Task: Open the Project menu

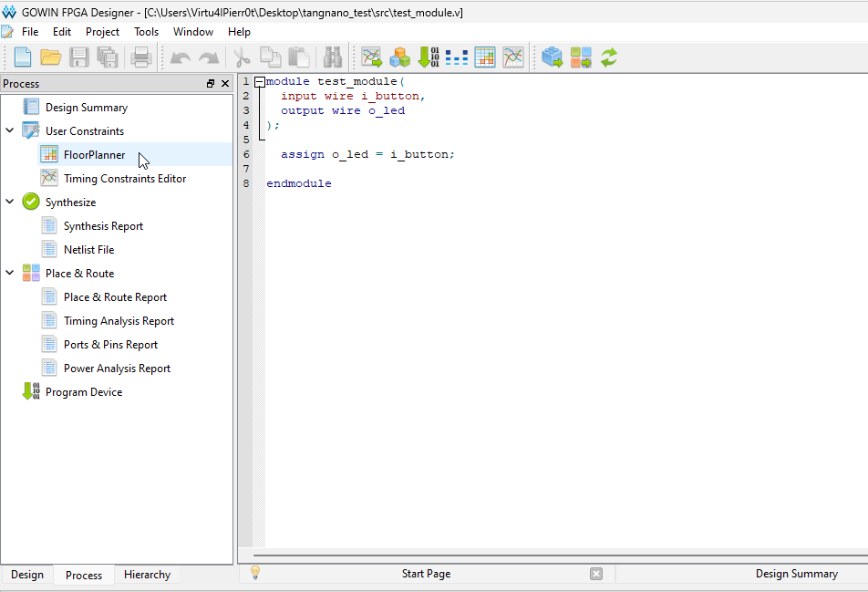Action: (102, 32)
